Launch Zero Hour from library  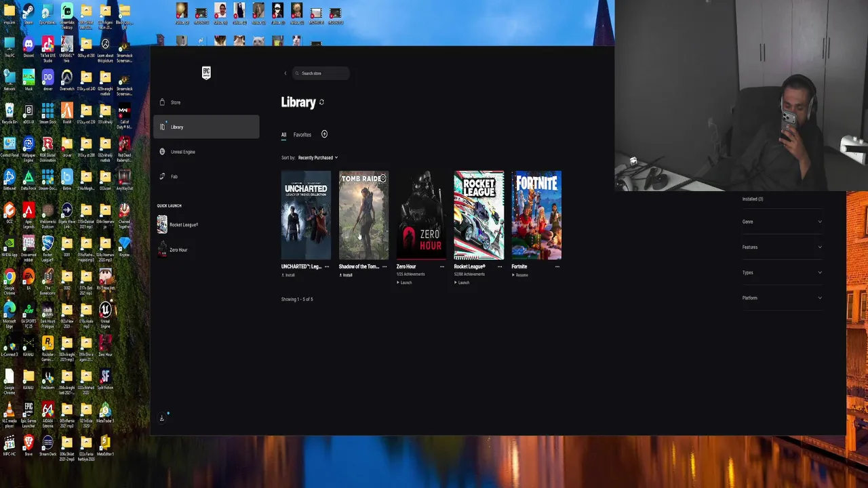pyautogui.click(x=404, y=283)
